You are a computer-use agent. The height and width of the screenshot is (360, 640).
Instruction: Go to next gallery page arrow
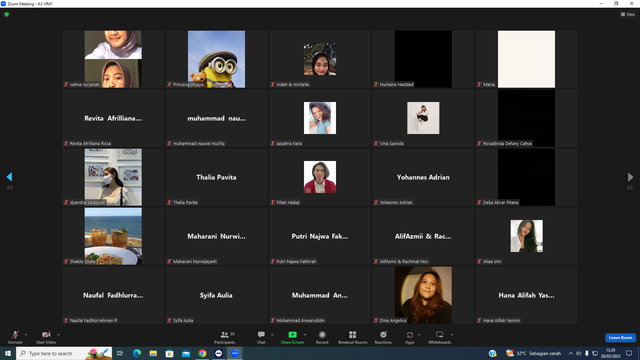tap(630, 177)
